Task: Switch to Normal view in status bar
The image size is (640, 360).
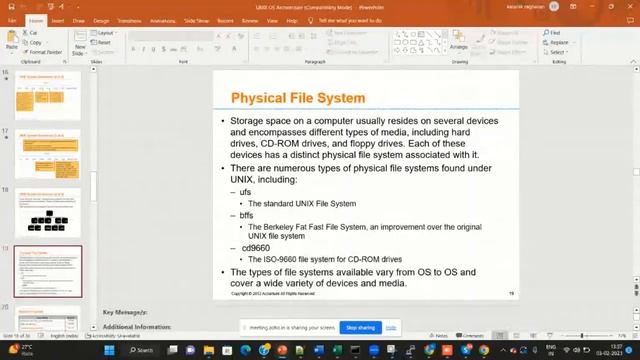Action: [x=500, y=336]
